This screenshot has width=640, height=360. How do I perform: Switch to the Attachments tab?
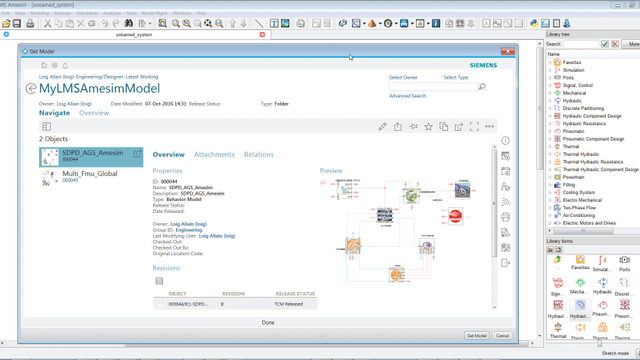[214, 155]
